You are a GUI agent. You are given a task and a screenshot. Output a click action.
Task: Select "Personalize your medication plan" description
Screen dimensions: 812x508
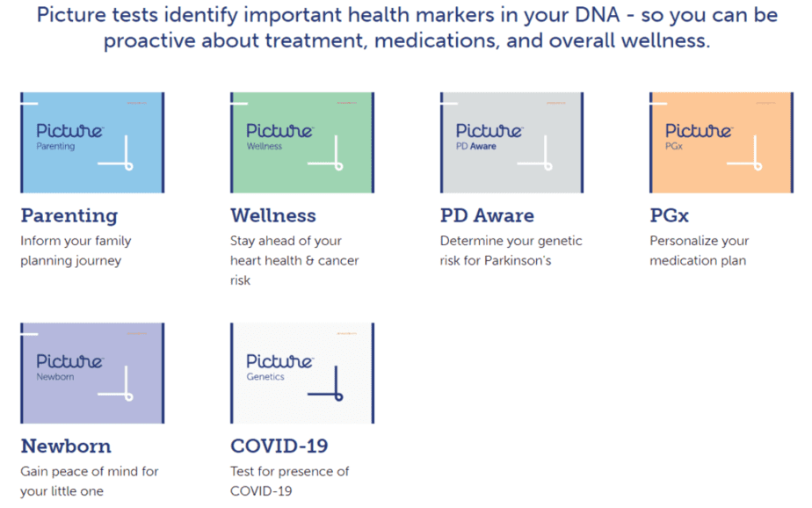click(700, 250)
